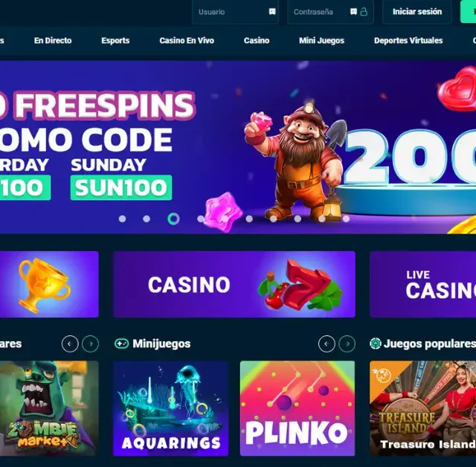The width and height of the screenshot is (476, 467).
Task: Show previous games in left carousel
Action: click(70, 344)
